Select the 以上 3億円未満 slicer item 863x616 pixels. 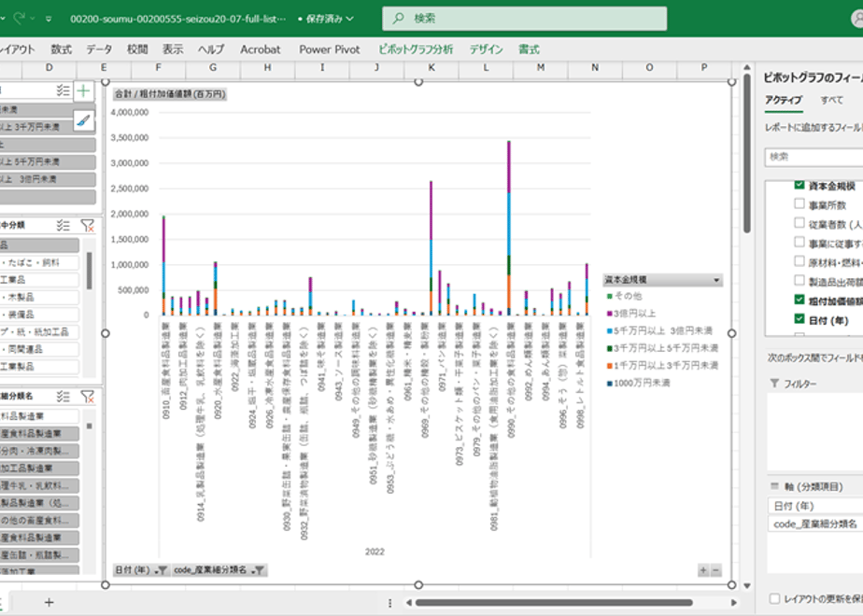[x=47, y=179]
